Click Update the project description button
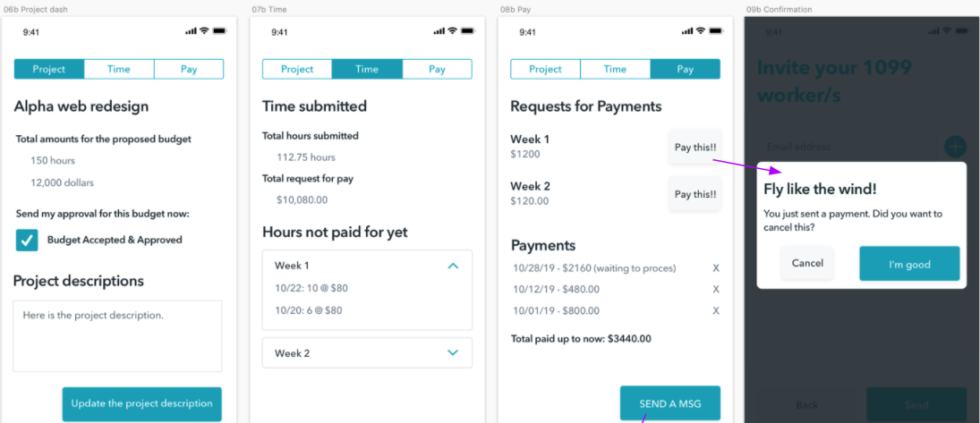This screenshot has width=980, height=423. point(141,403)
